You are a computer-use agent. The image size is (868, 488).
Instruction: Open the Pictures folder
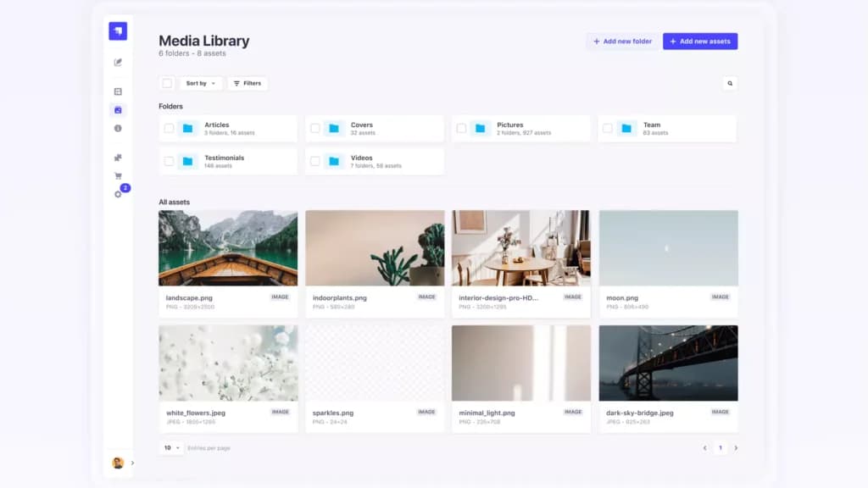click(x=521, y=129)
